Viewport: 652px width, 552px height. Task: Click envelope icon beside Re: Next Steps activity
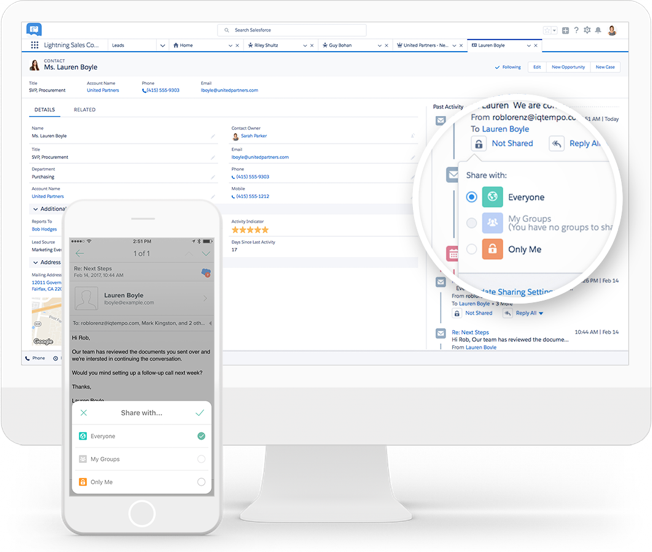(441, 333)
